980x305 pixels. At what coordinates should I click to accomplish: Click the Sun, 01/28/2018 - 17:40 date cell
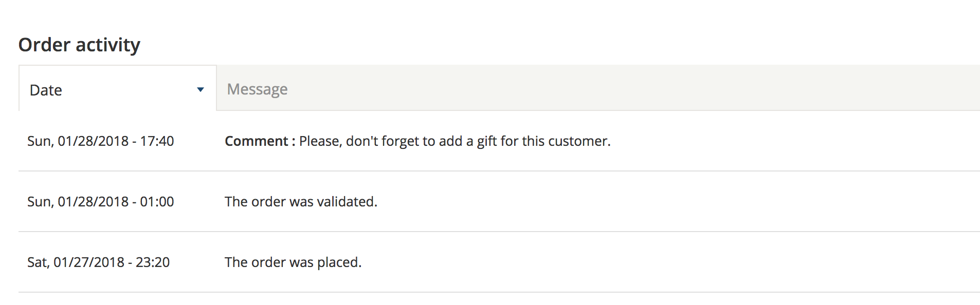(x=101, y=141)
